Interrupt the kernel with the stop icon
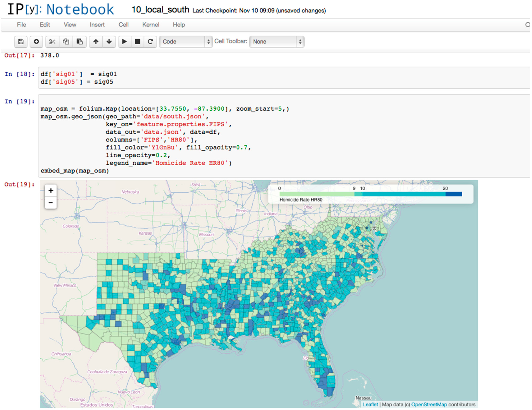 137,42
